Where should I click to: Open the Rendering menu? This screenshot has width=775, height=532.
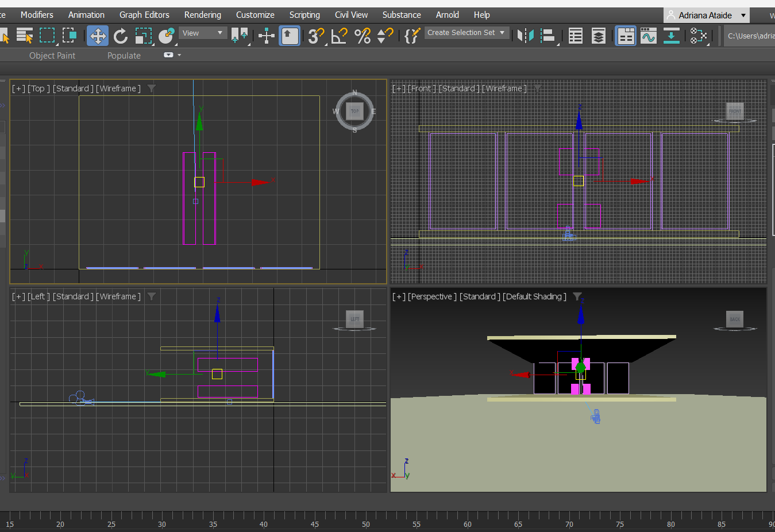point(202,15)
